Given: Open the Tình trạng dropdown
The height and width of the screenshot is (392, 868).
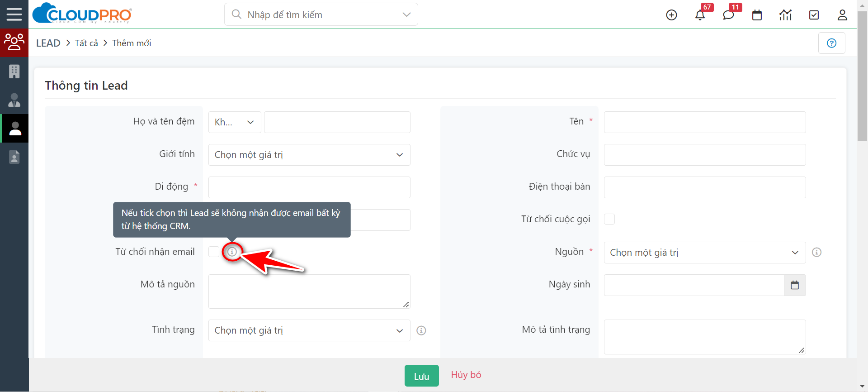Looking at the screenshot, I should [x=309, y=330].
